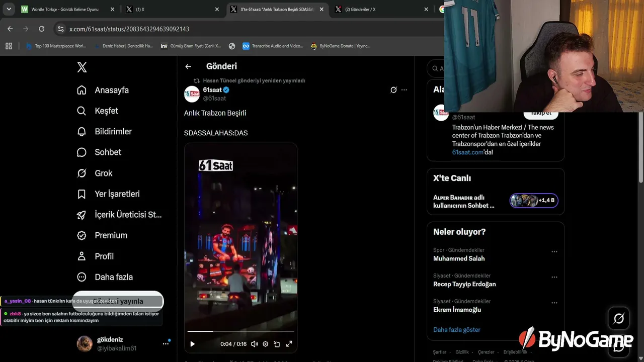Open Gümüş Gram Fiyatı bookmark
This screenshot has width=644, height=362.
pyautogui.click(x=191, y=46)
